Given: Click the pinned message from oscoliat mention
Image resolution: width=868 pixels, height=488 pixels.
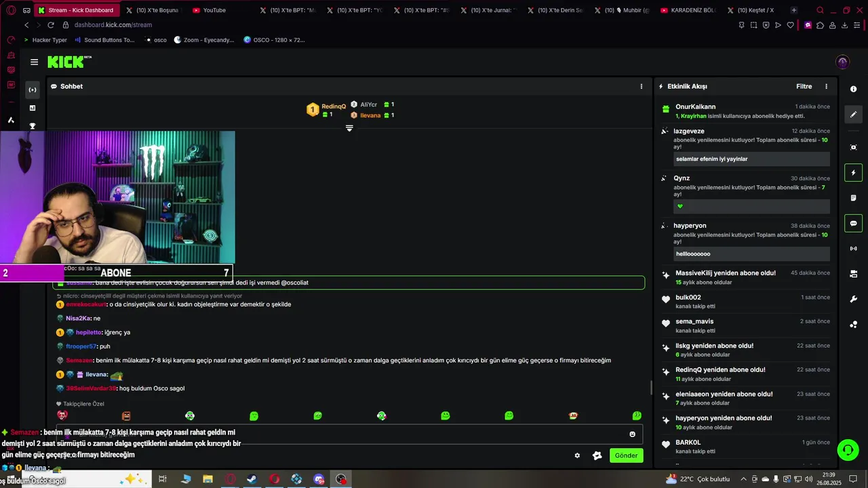Looking at the screenshot, I should (349, 283).
